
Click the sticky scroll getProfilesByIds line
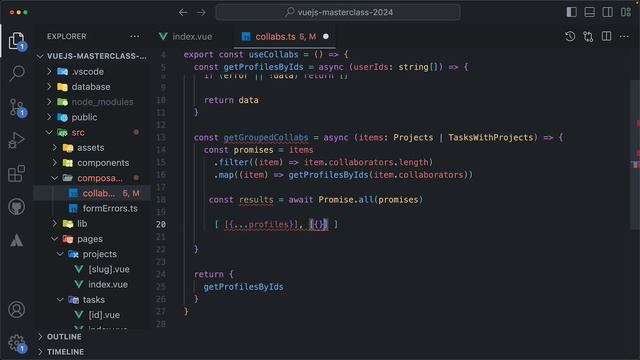tap(331, 67)
